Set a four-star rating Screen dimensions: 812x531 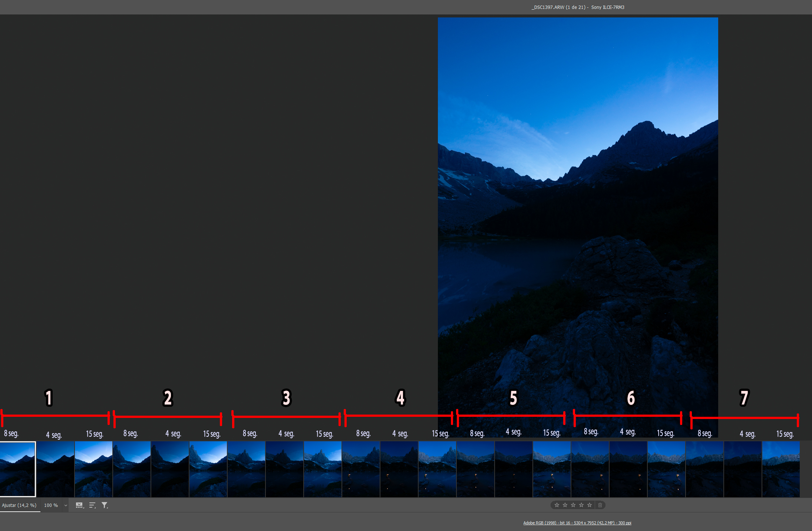[x=581, y=505]
